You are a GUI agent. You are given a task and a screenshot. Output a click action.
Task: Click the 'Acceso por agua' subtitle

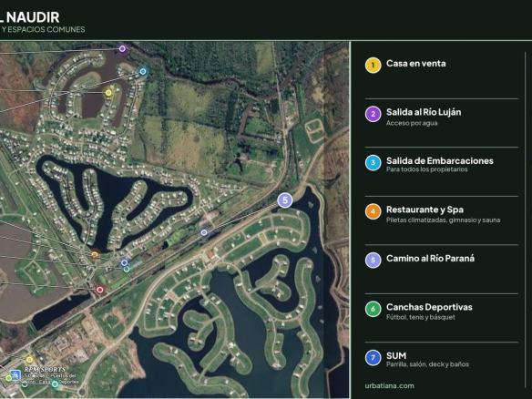(x=412, y=123)
